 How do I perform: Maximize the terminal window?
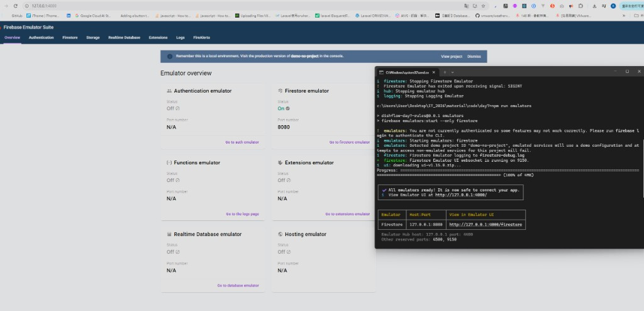pyautogui.click(x=627, y=71)
